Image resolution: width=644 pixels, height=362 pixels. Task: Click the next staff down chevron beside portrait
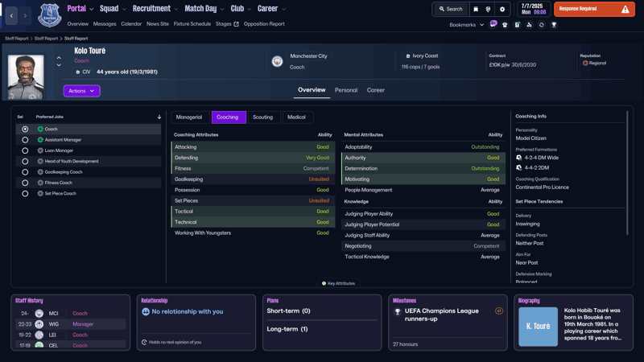59,65
